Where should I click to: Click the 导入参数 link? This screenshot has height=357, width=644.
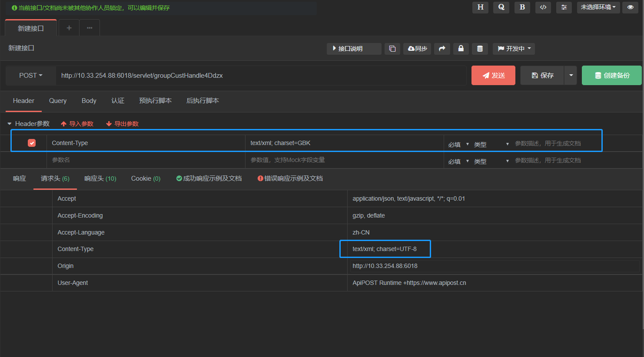77,124
